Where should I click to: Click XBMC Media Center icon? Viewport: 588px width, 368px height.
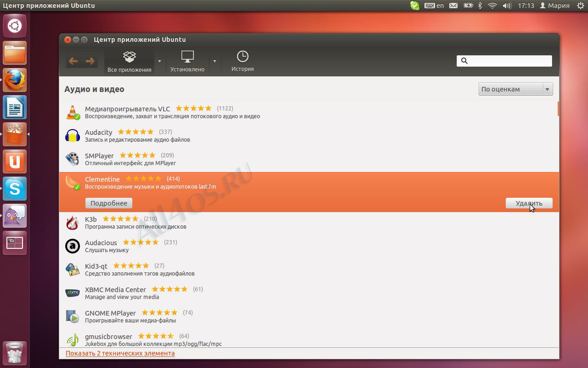73,293
